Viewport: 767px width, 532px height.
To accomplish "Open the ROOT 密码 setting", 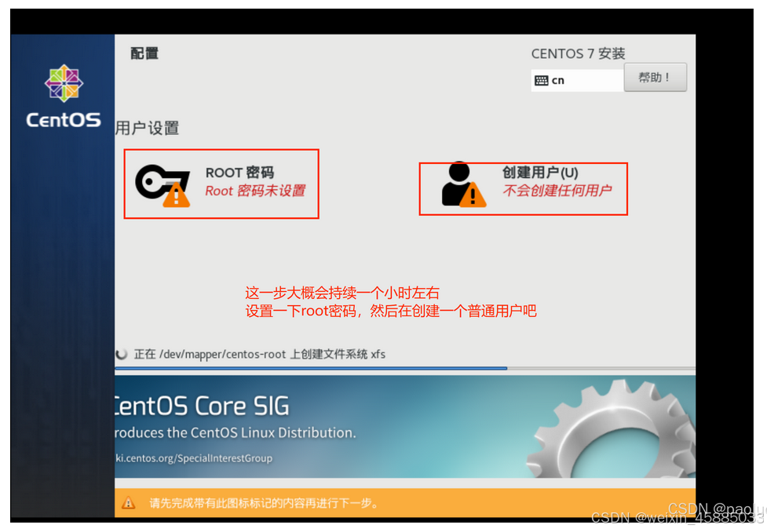I will tap(221, 184).
